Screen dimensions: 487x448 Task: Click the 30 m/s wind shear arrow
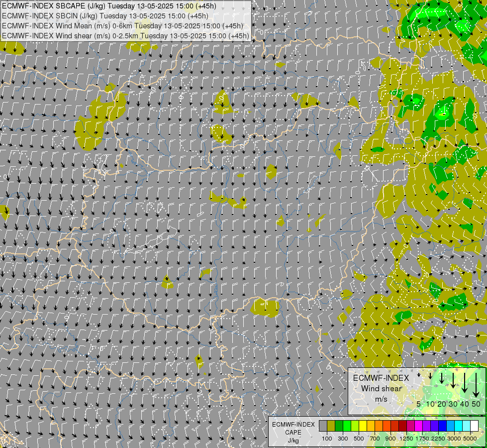[453, 380]
